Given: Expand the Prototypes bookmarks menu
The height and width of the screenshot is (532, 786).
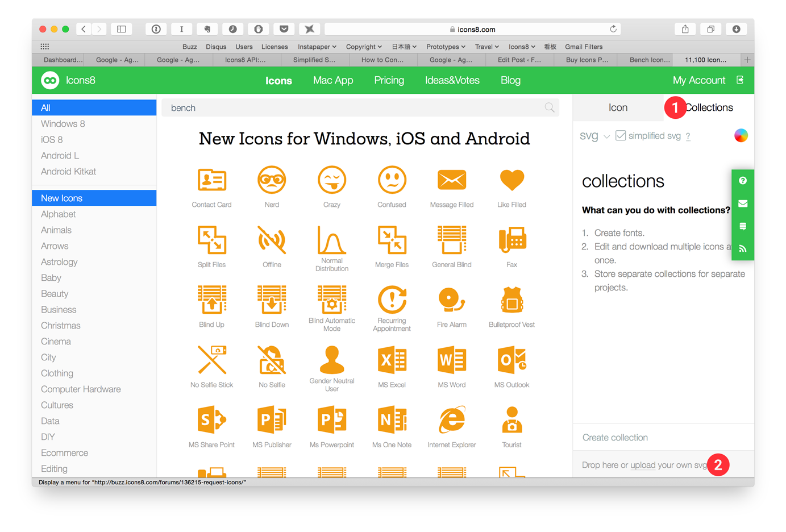Looking at the screenshot, I should (x=446, y=47).
